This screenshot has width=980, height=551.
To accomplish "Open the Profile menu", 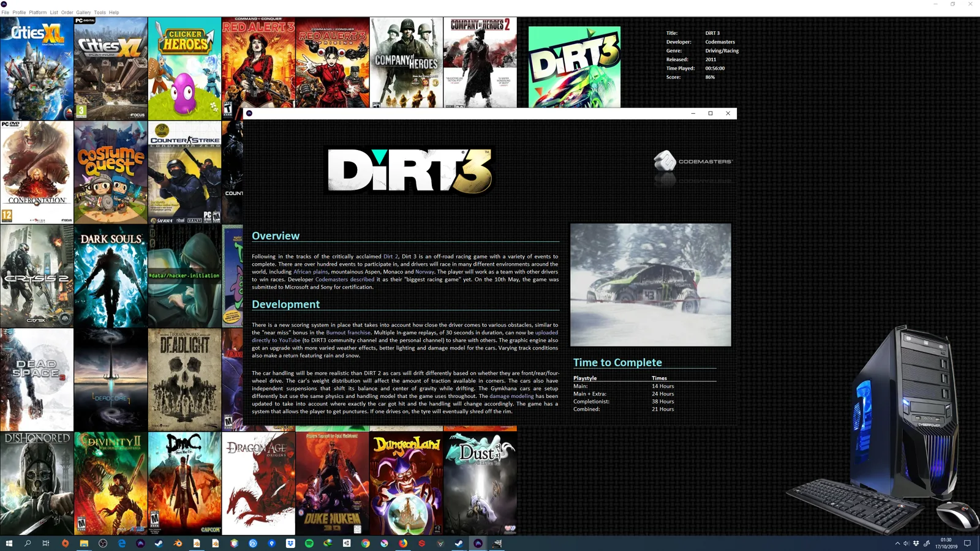I will (19, 12).
